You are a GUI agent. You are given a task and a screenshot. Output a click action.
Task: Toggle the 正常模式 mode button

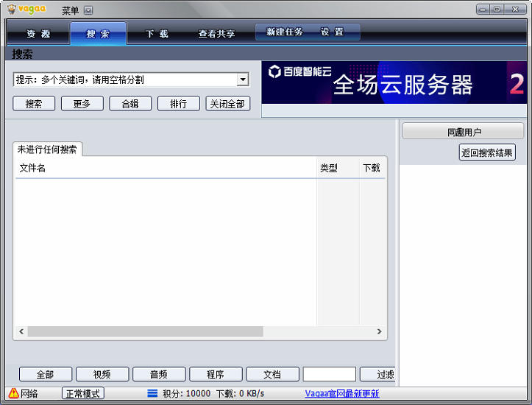pyautogui.click(x=83, y=393)
